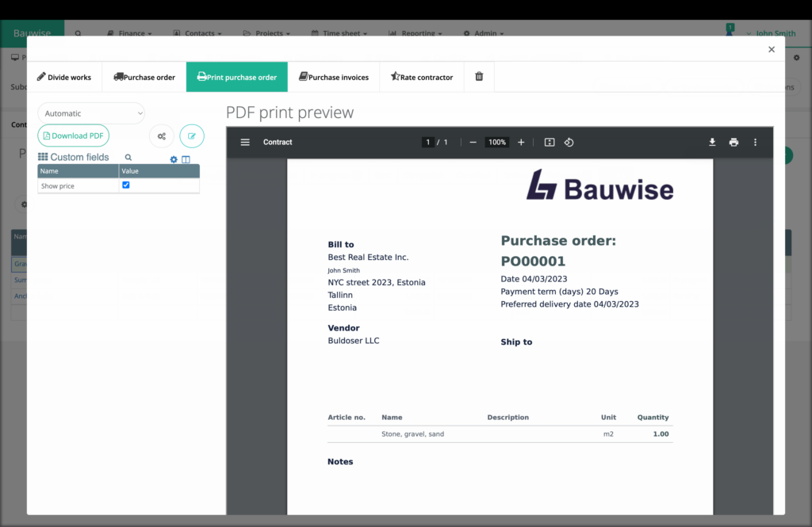Click the notification bell icon

tap(730, 30)
